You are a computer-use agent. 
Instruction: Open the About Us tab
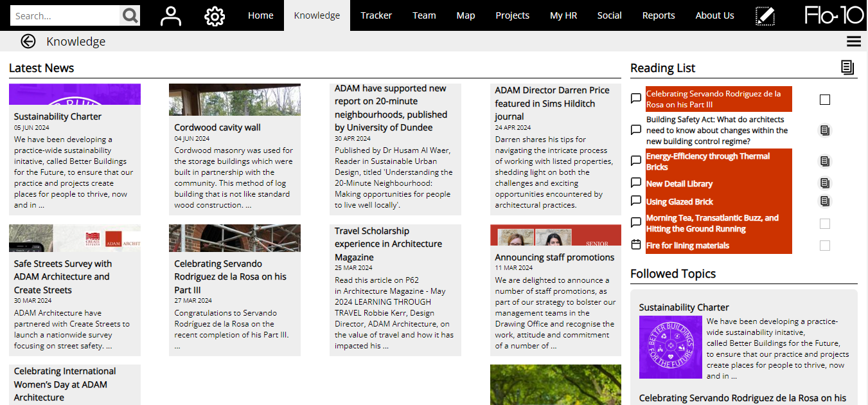point(714,15)
